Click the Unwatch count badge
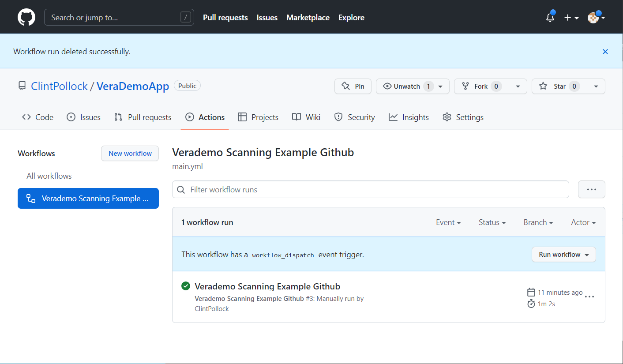The width and height of the screenshot is (623, 364). 428,86
